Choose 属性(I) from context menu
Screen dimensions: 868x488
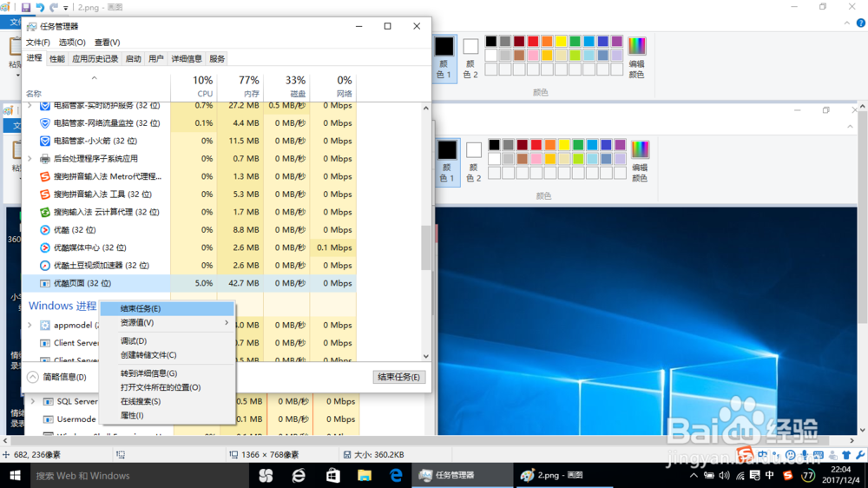coord(167,415)
